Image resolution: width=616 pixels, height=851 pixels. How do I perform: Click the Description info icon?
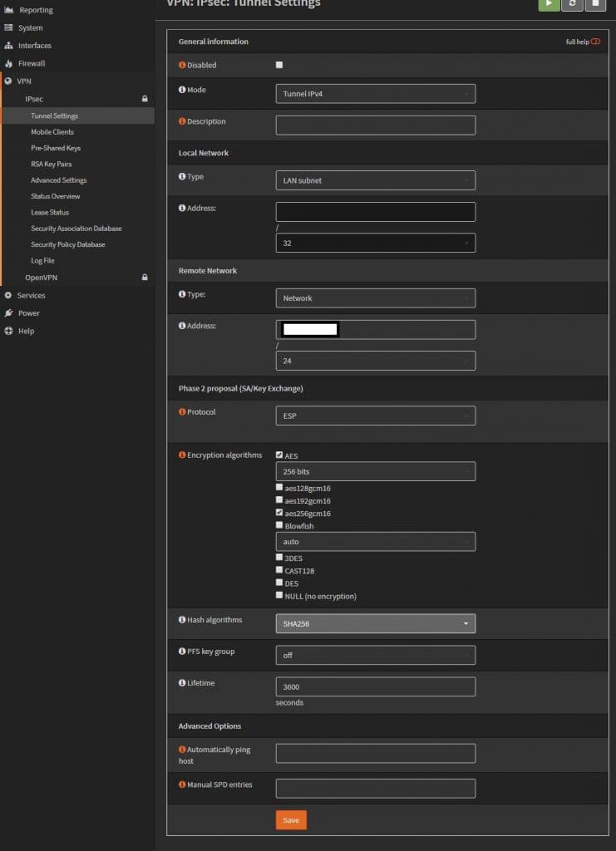(x=182, y=121)
